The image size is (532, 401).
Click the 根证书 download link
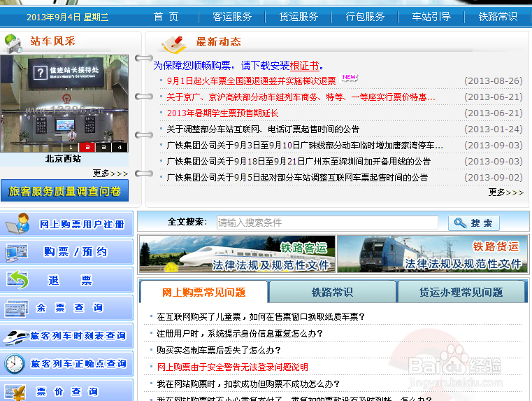[305, 65]
